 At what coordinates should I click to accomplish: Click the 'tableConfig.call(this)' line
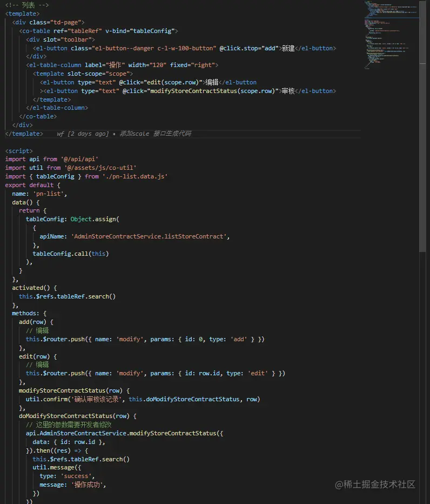pyautogui.click(x=71, y=254)
